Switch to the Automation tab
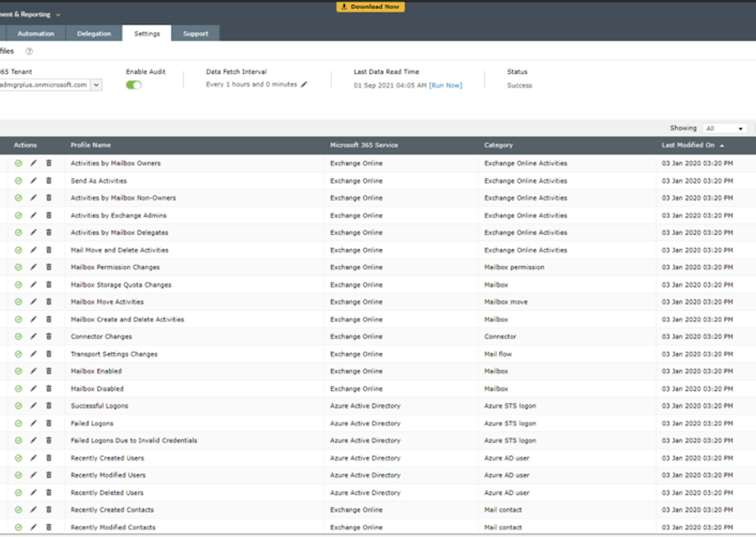 pyautogui.click(x=36, y=33)
